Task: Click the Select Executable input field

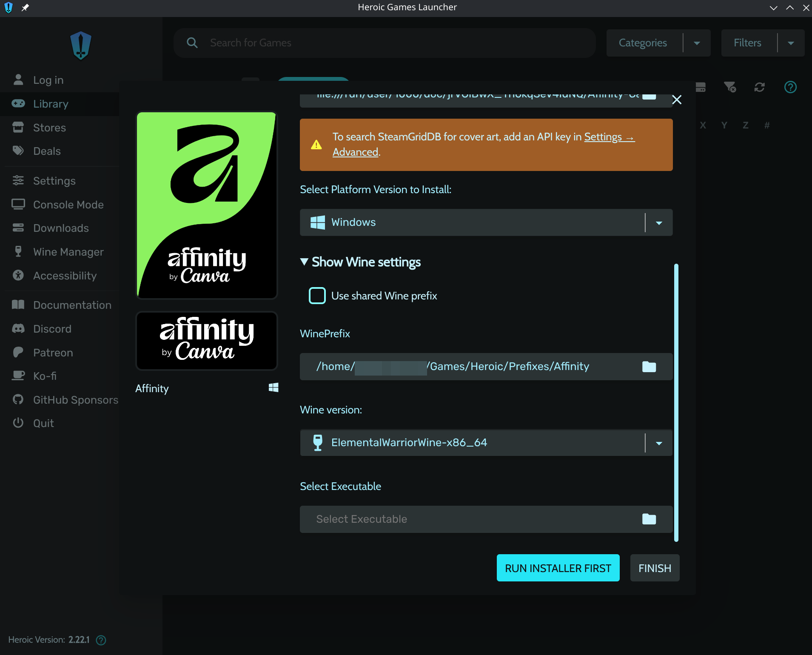Action: click(x=486, y=519)
